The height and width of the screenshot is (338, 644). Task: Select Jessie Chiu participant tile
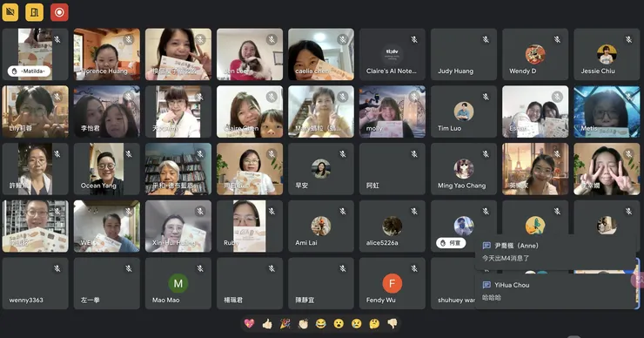pos(607,54)
